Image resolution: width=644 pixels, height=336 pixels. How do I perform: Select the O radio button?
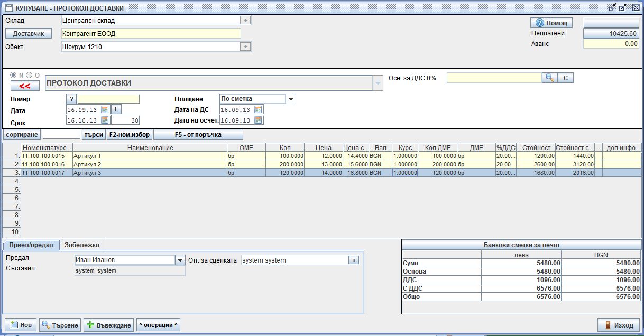tap(29, 75)
